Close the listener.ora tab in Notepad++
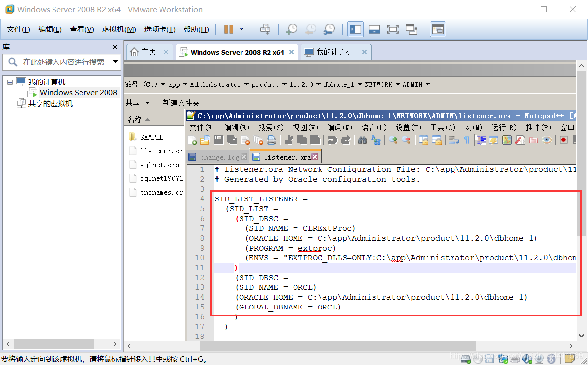The image size is (588, 365). [315, 157]
